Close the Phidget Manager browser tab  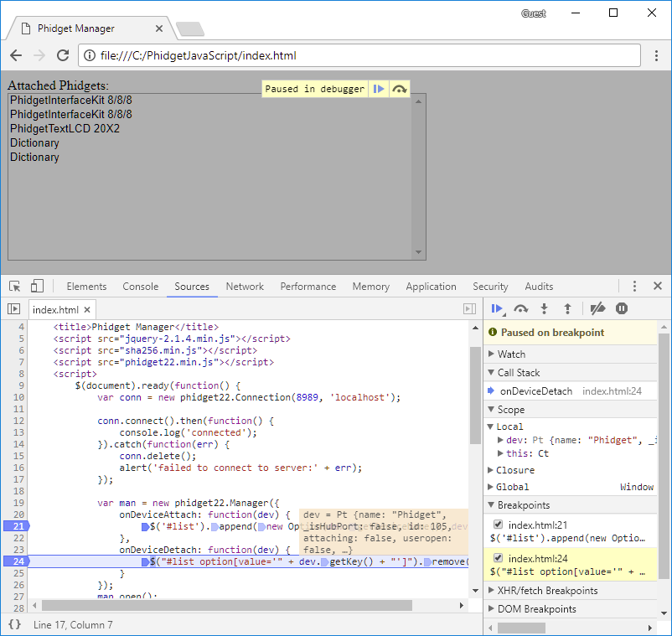click(159, 28)
